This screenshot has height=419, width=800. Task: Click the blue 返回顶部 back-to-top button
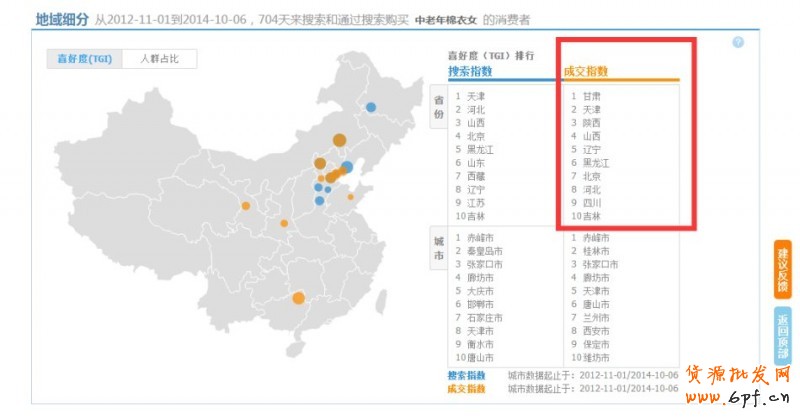click(x=783, y=337)
